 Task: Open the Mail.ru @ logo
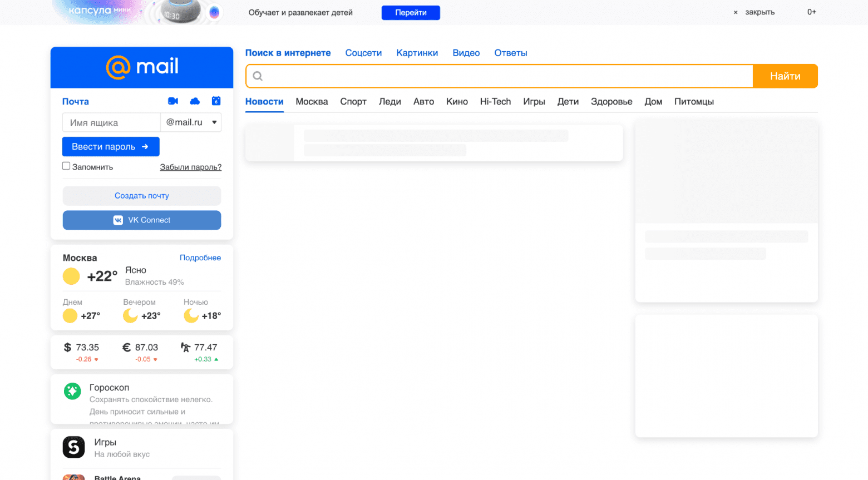pos(118,67)
